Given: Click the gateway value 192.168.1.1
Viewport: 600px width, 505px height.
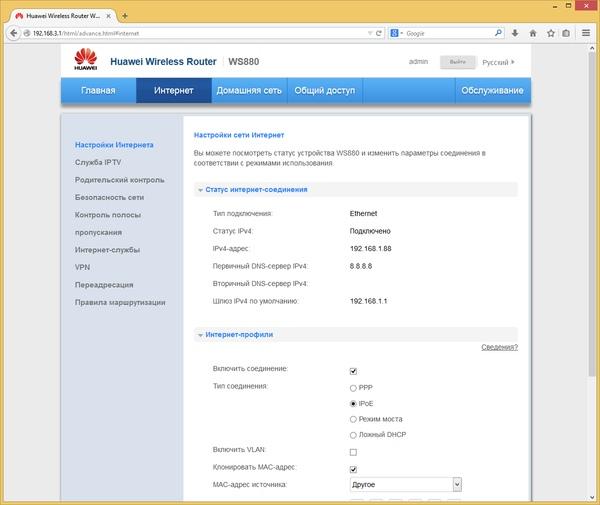Looking at the screenshot, I should (x=368, y=301).
